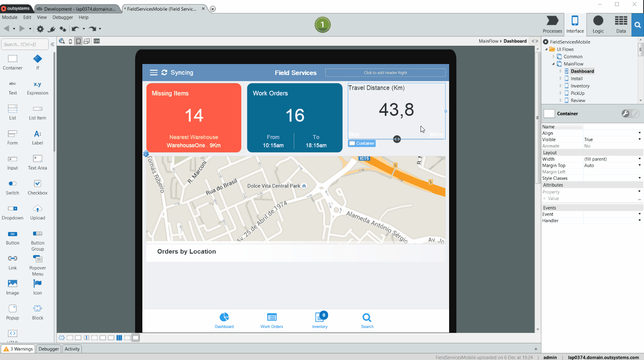Open the Data layer

click(621, 24)
